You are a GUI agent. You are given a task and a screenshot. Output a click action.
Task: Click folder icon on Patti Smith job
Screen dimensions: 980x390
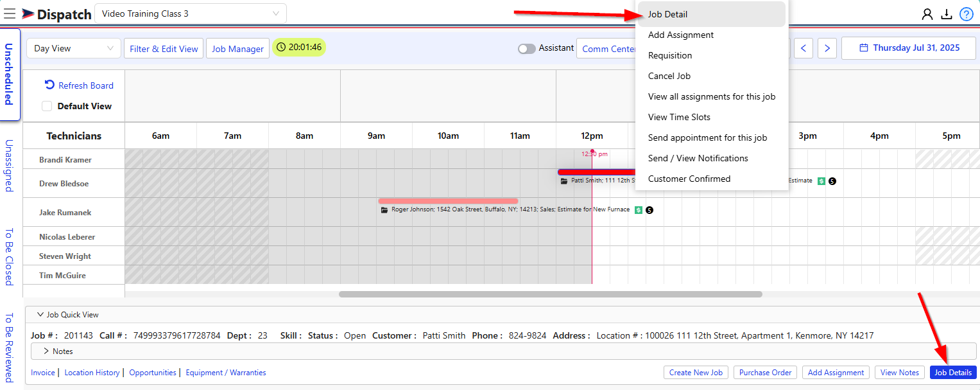[564, 181]
